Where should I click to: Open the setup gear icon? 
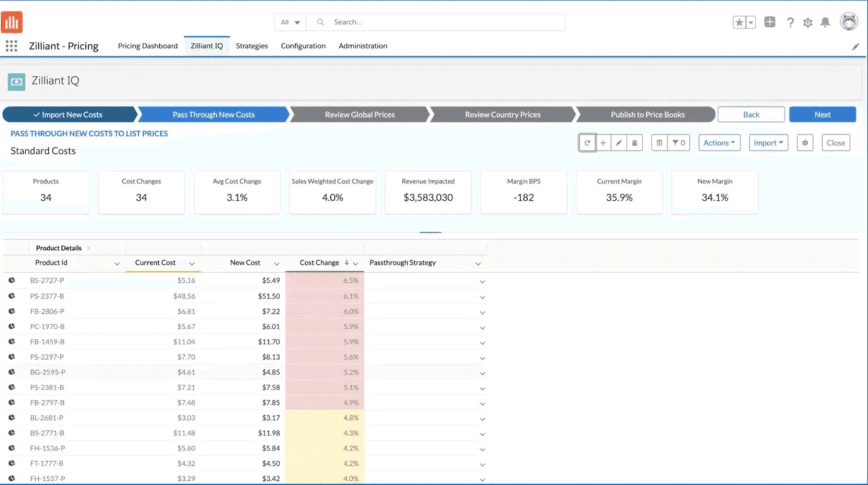click(808, 23)
